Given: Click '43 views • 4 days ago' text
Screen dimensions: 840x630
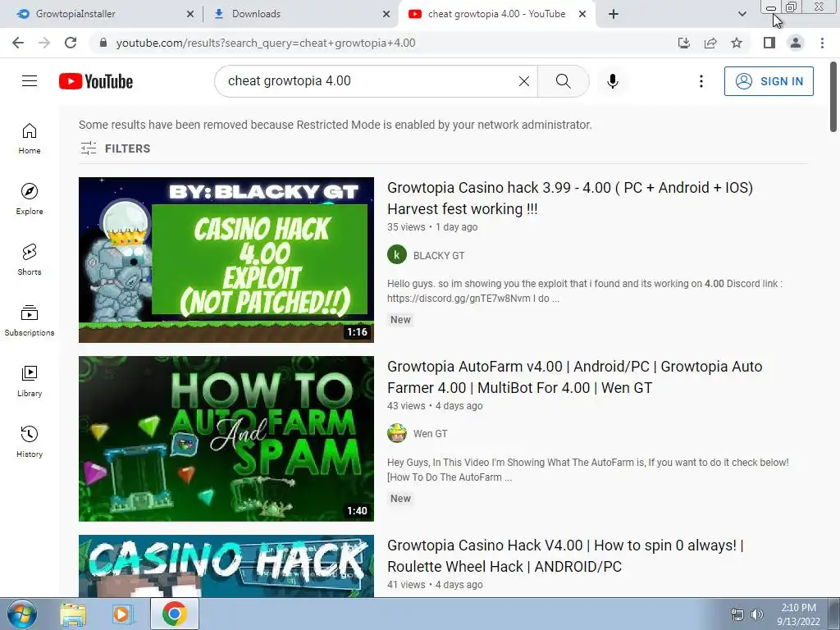Looking at the screenshot, I should click(x=435, y=405).
